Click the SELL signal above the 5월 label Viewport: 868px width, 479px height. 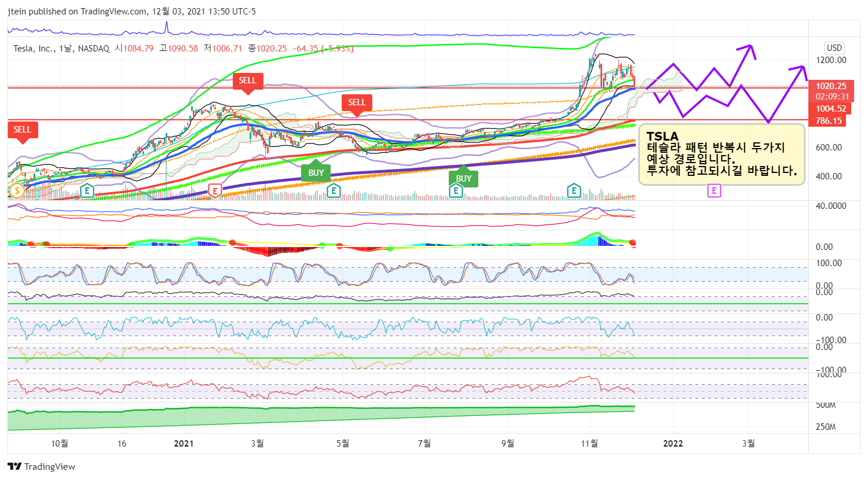357,104
